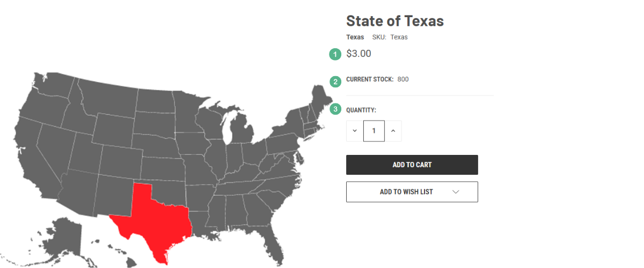Increase quantity with the up chevron
Viewport: 644px width, 268px height.
pyautogui.click(x=393, y=131)
